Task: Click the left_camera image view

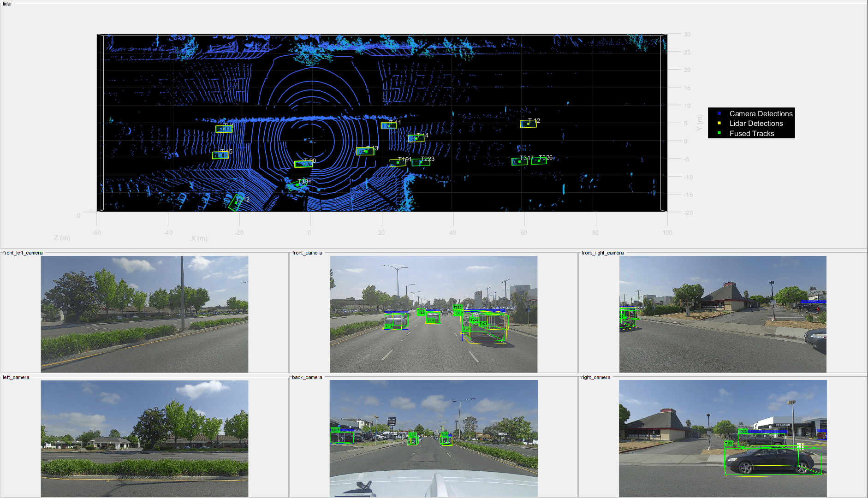Action: 144,439
